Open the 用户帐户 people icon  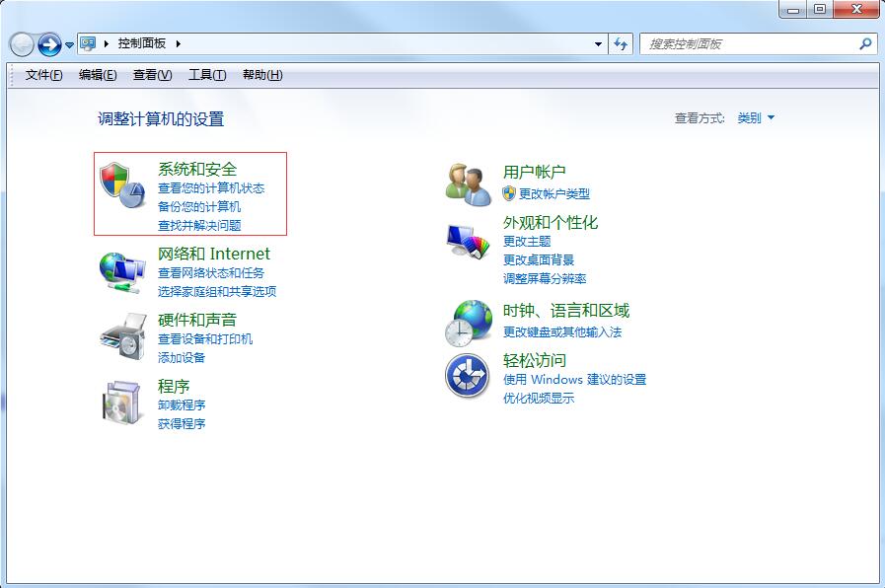tap(468, 184)
